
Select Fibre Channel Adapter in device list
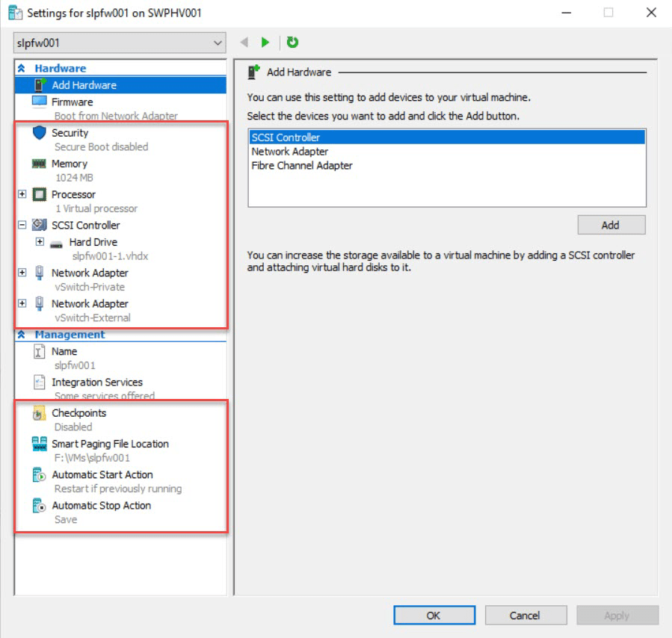click(x=301, y=166)
